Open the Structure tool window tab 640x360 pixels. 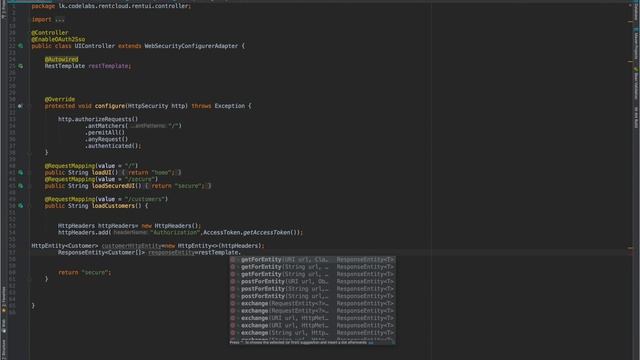pos(4,349)
